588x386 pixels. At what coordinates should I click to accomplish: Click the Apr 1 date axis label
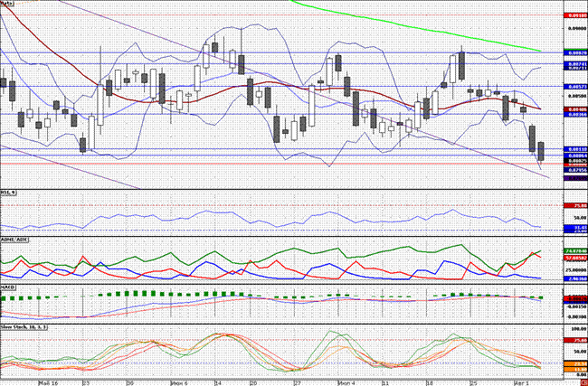(x=521, y=383)
